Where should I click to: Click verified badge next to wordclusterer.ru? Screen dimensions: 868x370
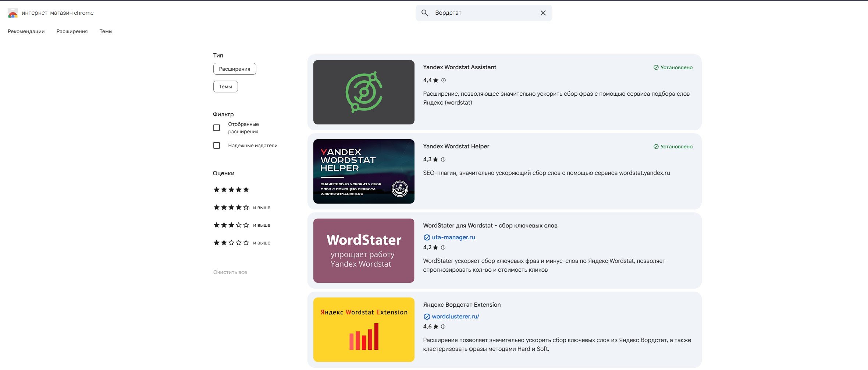pos(427,317)
